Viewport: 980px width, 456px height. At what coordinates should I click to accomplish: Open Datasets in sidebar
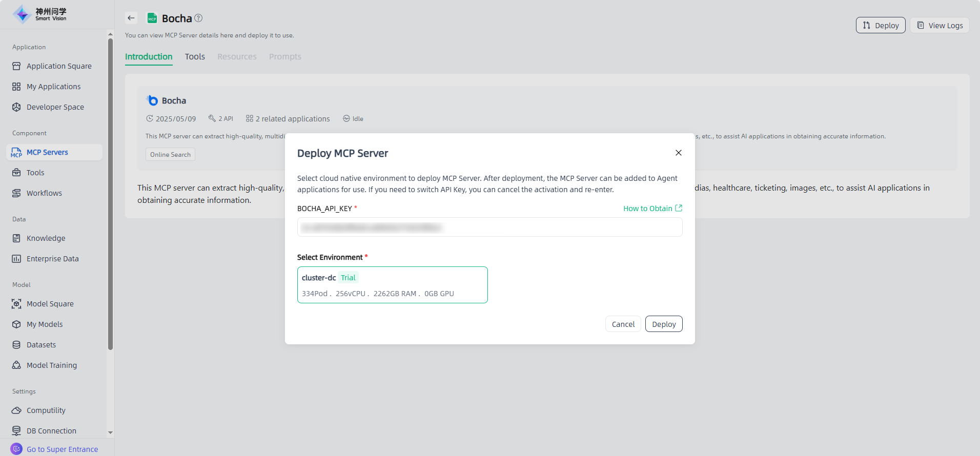click(x=41, y=345)
